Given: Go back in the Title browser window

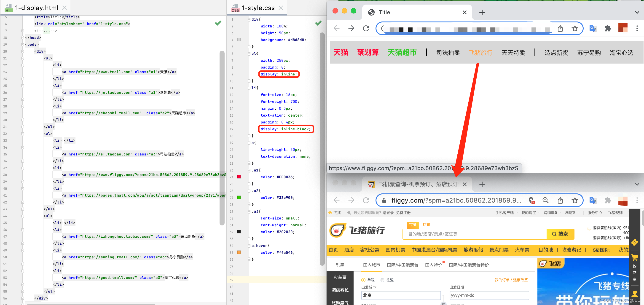Looking at the screenshot, I should pos(337,28).
